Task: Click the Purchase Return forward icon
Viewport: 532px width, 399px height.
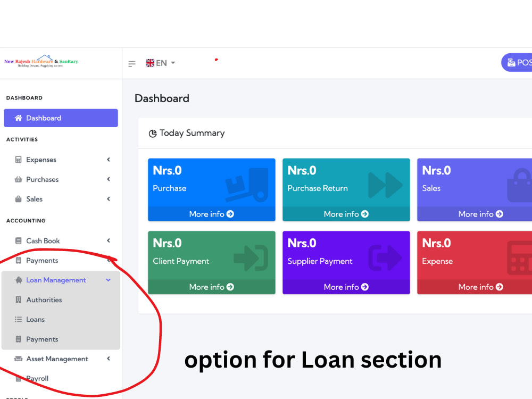Action: point(385,185)
